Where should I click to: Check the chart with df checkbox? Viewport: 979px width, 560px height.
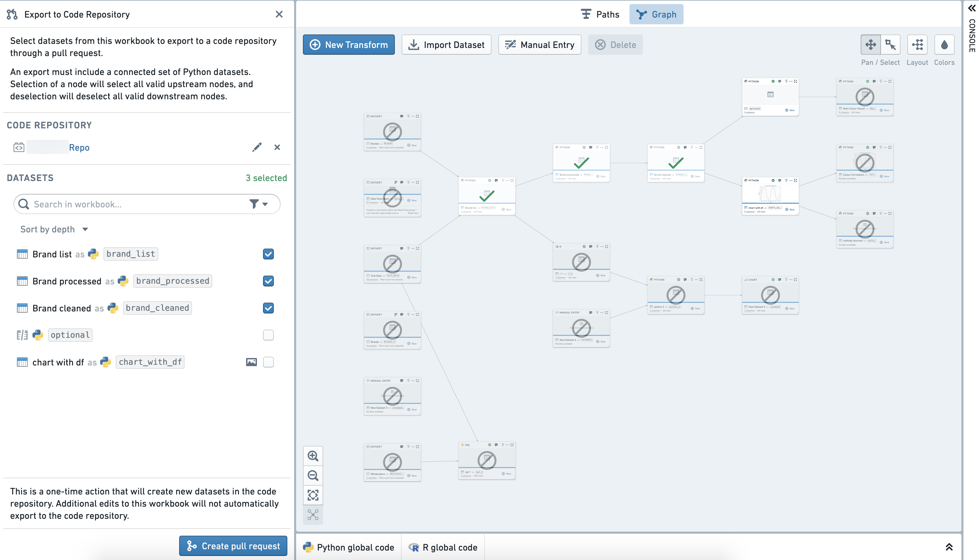point(268,362)
